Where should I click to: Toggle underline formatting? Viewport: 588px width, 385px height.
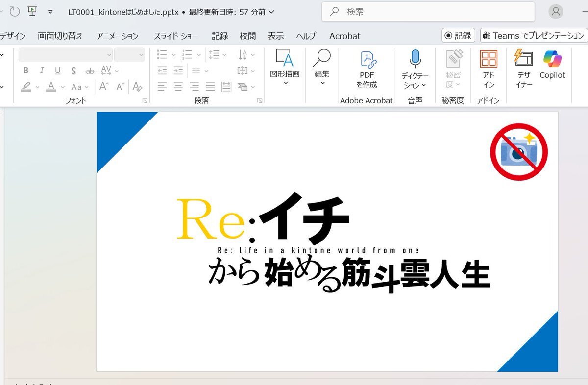pos(57,71)
